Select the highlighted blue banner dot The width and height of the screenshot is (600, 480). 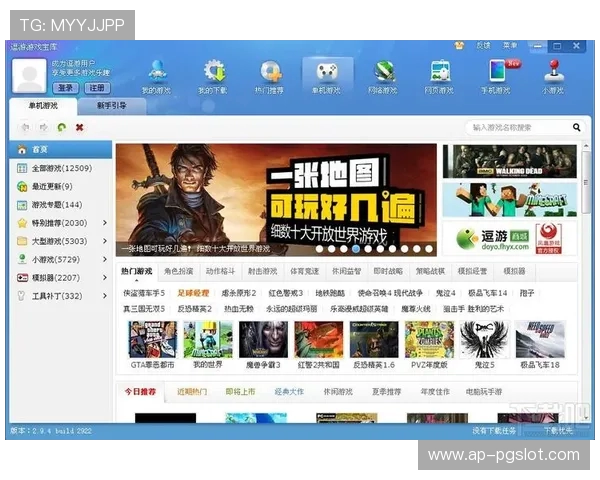356,249
